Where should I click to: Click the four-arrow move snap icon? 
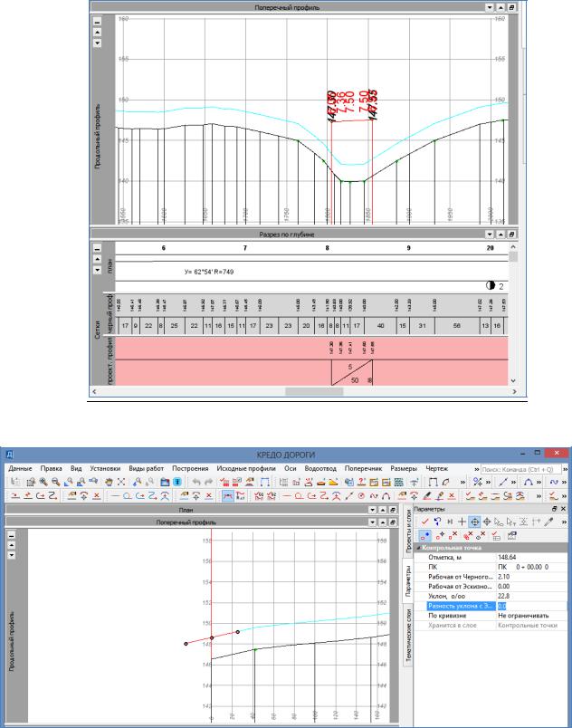point(487,522)
